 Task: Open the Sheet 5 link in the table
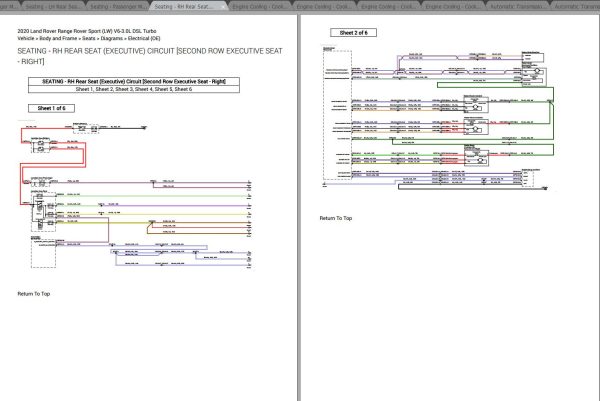point(163,89)
